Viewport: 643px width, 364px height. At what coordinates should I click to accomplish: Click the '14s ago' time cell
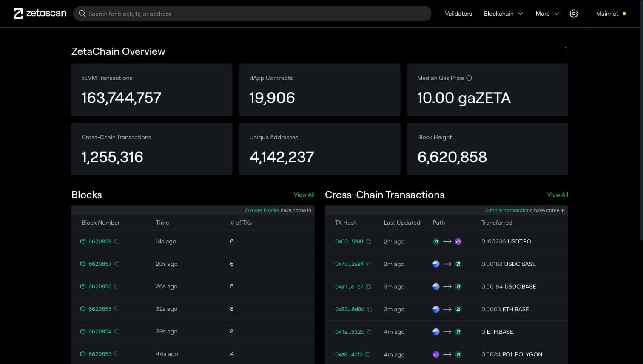point(166,241)
